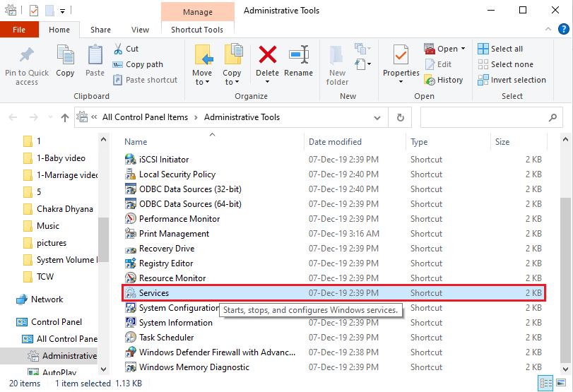
Task: Select Performance Monitor shortcut
Action: 333,219
